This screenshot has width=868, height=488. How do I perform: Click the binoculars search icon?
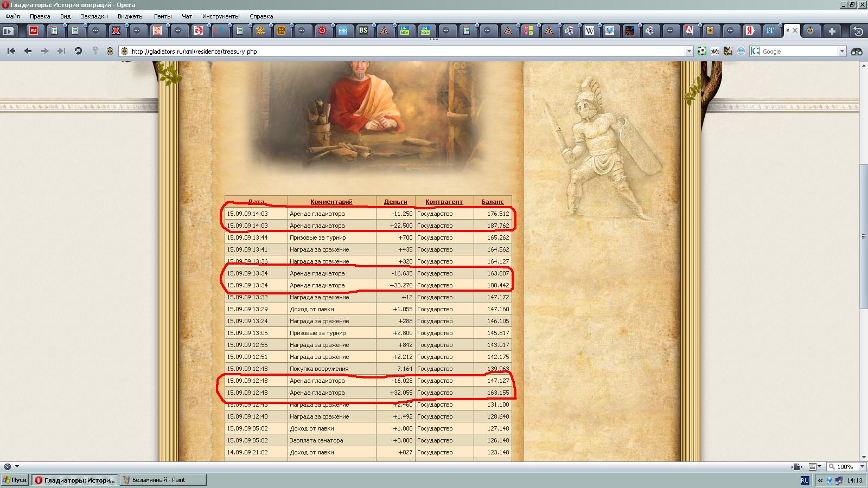(857, 52)
